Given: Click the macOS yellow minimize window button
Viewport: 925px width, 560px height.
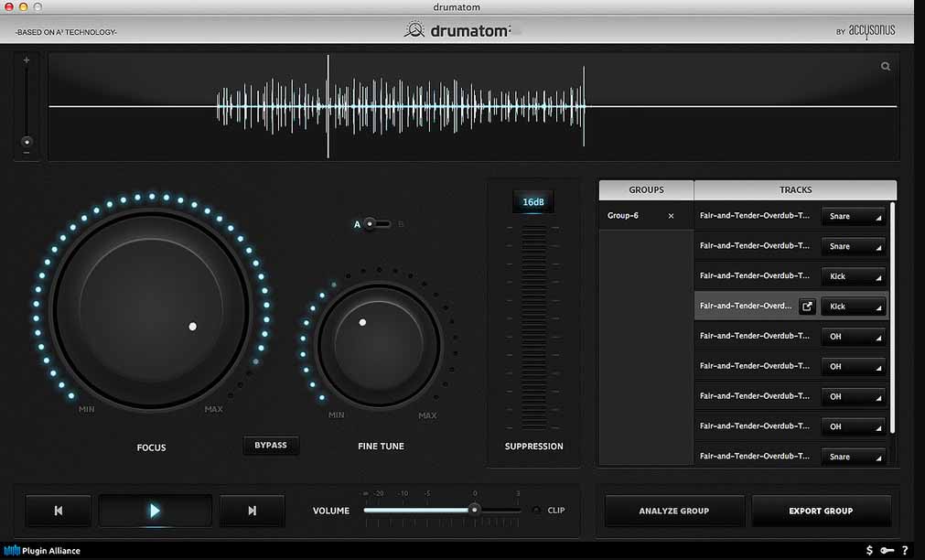Looking at the screenshot, I should (x=24, y=6).
